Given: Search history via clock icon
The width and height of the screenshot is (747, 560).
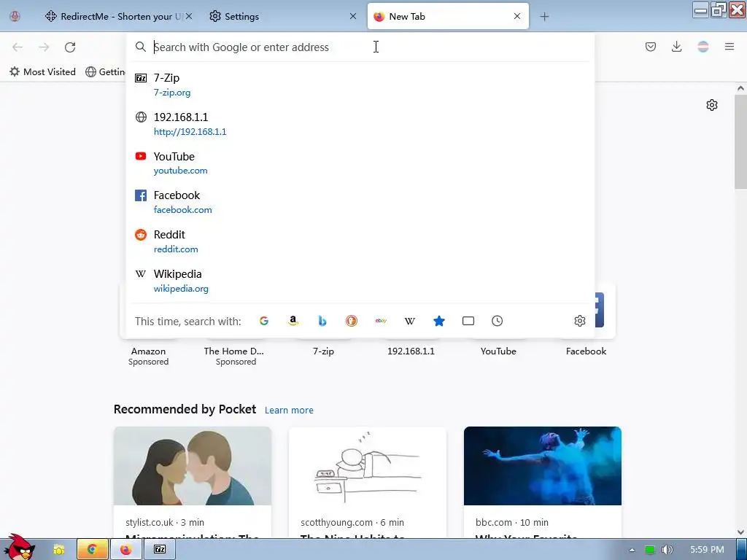Looking at the screenshot, I should (498, 321).
